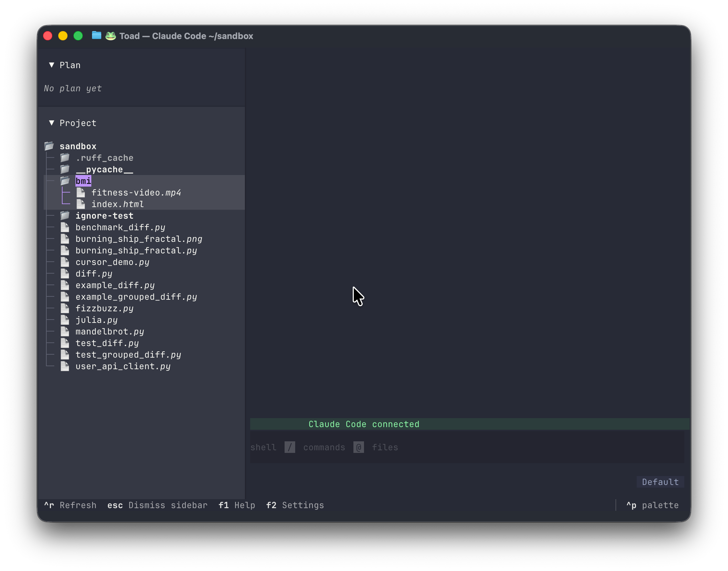Click the file icon next to index.html
728x571 pixels.
point(81,204)
